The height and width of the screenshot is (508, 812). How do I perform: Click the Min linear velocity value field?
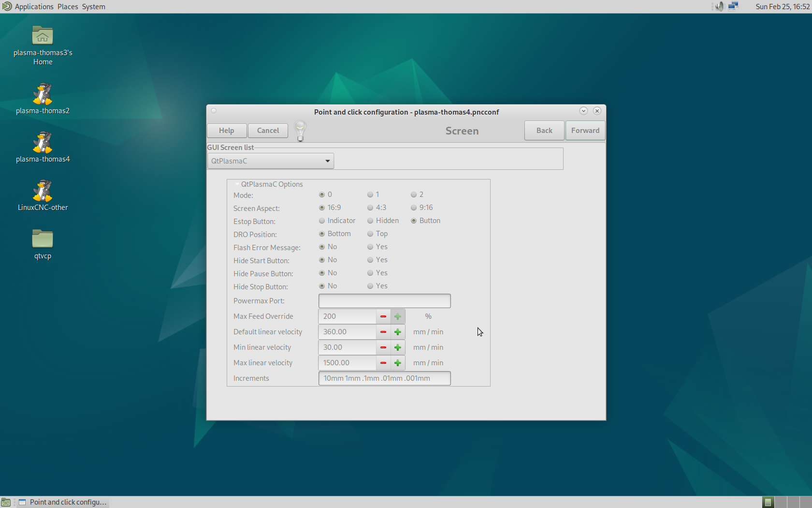pyautogui.click(x=348, y=347)
